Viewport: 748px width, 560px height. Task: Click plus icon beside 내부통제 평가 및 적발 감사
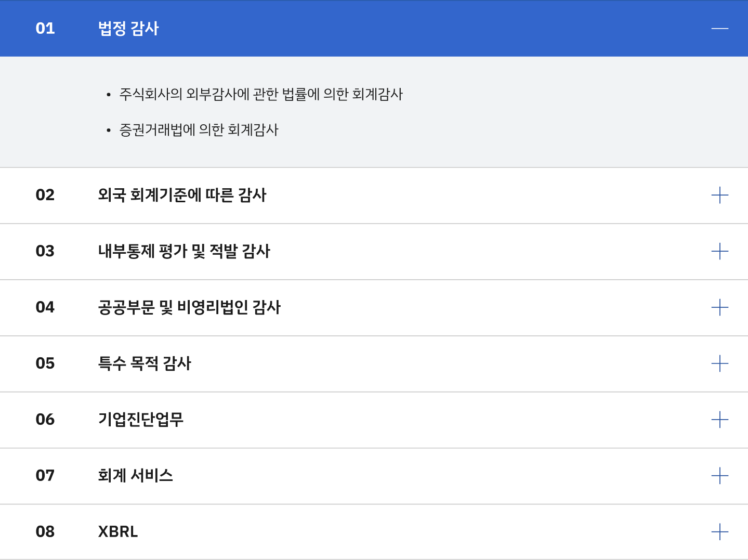pyautogui.click(x=719, y=252)
